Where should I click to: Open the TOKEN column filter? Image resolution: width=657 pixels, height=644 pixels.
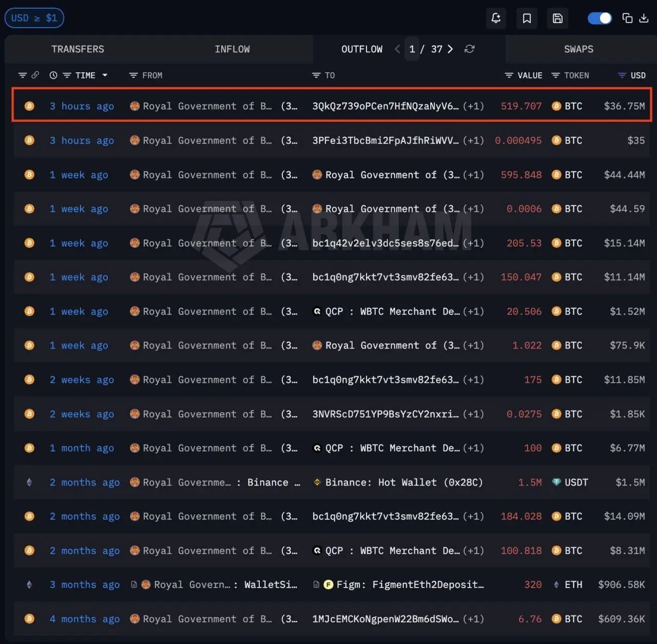click(555, 75)
